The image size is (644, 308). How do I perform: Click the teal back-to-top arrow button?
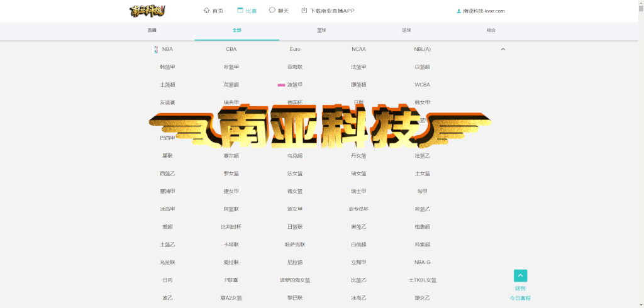pos(520,275)
